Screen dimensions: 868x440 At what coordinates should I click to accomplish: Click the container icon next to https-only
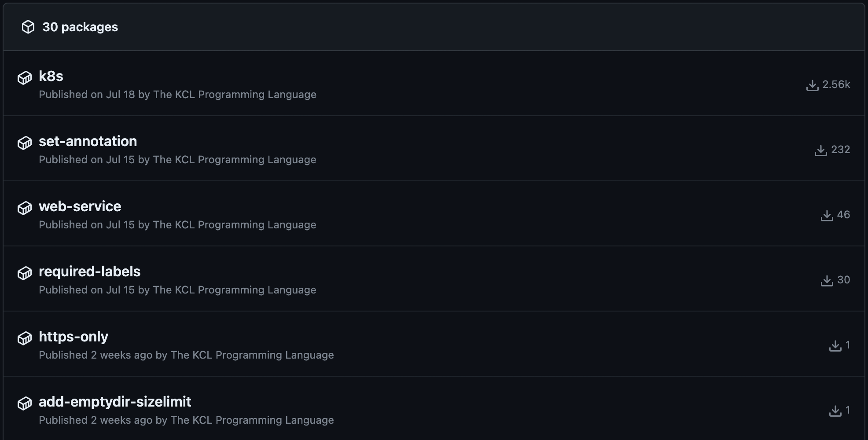tap(25, 338)
